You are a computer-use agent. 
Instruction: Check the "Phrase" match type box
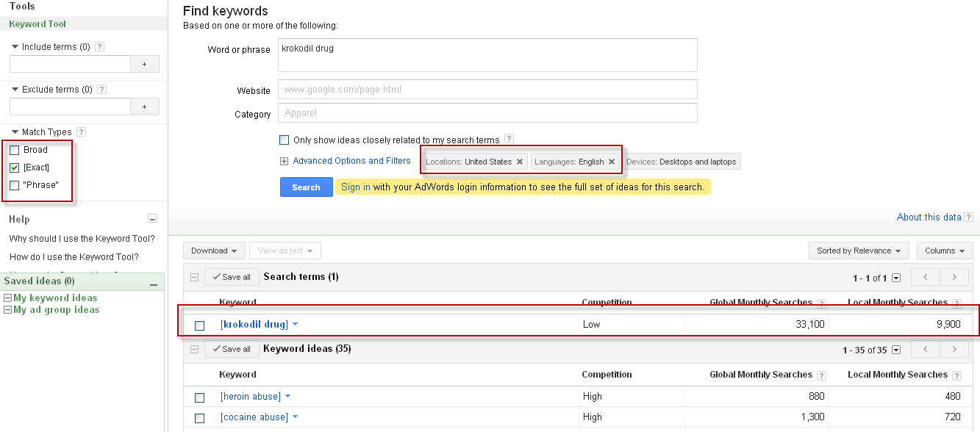pos(15,185)
